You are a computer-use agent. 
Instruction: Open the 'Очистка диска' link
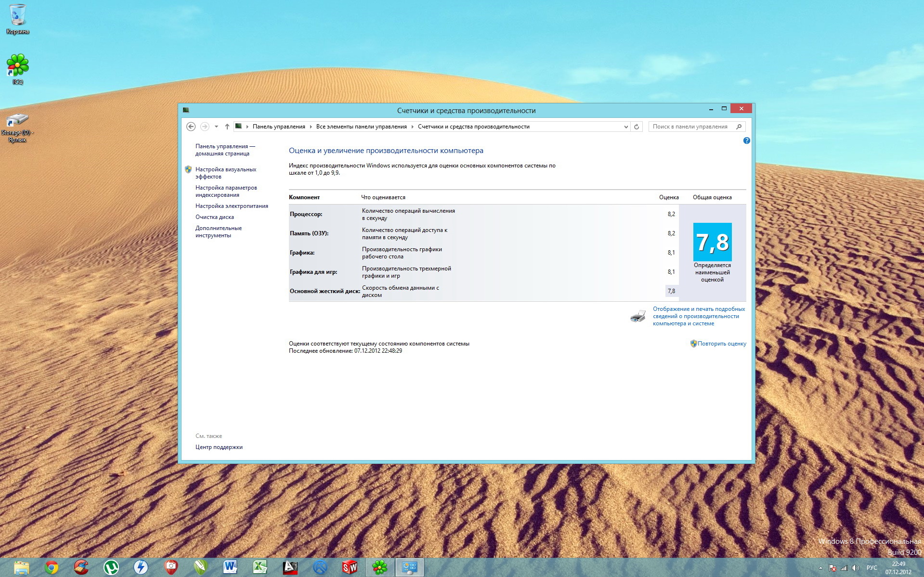pyautogui.click(x=214, y=217)
